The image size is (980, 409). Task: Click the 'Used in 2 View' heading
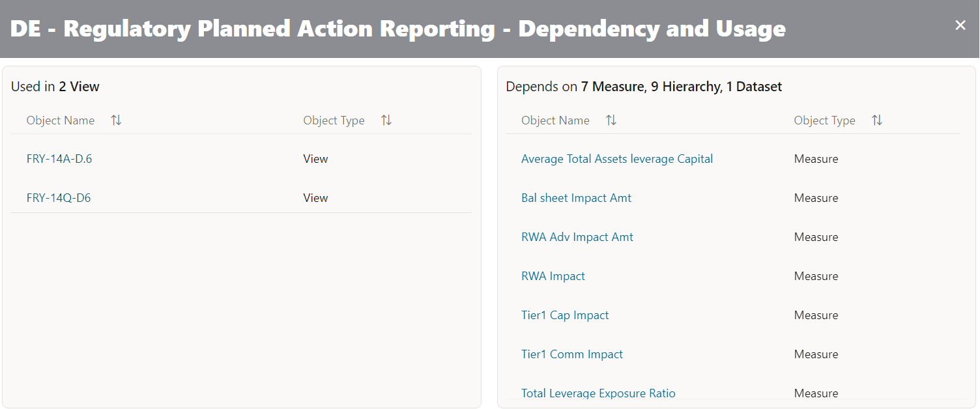55,87
